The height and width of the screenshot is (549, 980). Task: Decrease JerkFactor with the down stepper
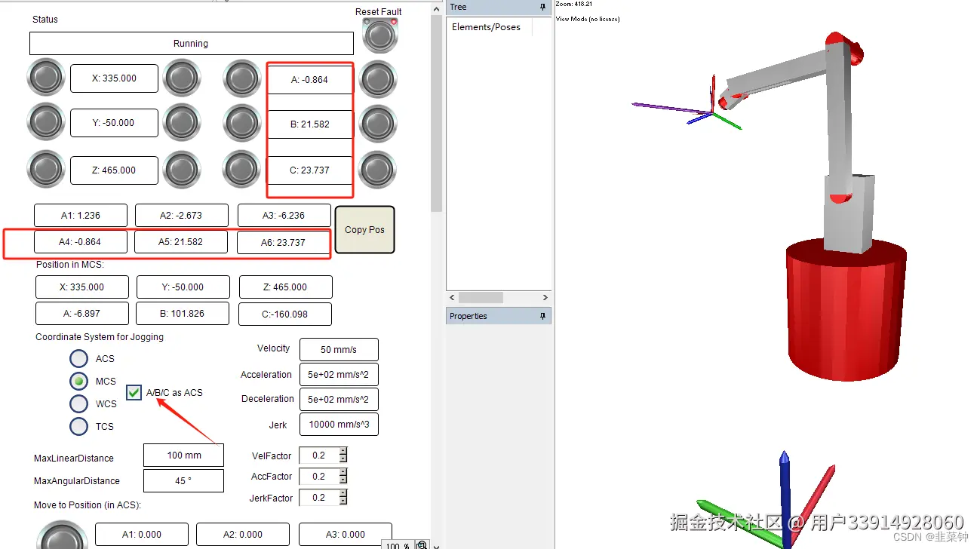tap(343, 501)
